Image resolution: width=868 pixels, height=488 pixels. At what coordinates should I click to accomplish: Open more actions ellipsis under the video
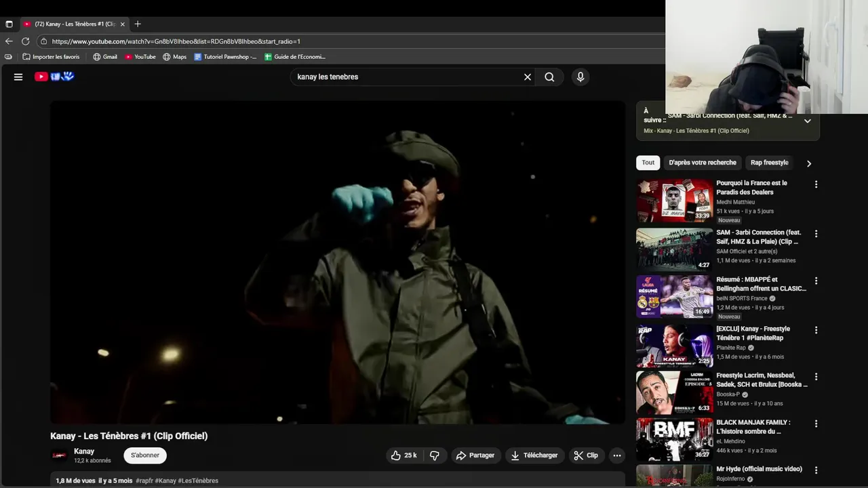pyautogui.click(x=617, y=455)
